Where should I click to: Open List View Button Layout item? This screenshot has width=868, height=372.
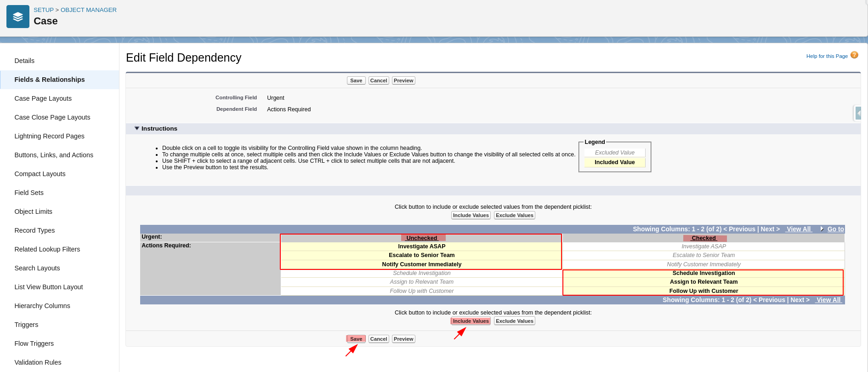(x=49, y=287)
